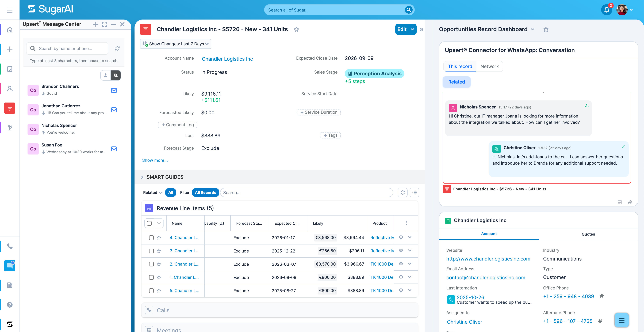
Task: Check the row for 5. Chandler L...
Action: (x=151, y=290)
